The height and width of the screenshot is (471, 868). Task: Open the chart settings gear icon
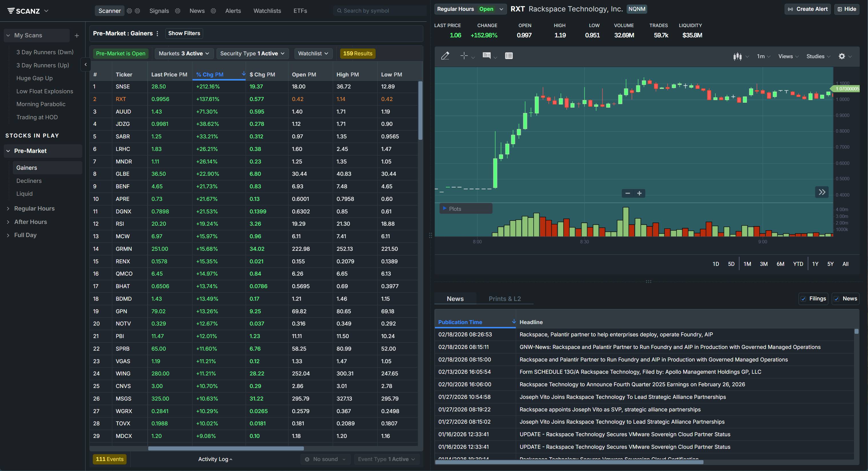click(x=842, y=56)
